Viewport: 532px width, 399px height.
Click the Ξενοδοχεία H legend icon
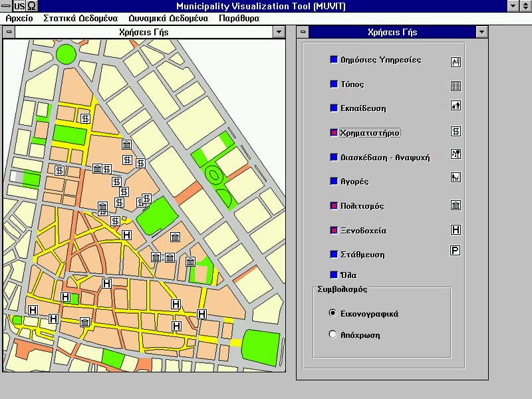pyautogui.click(x=456, y=230)
